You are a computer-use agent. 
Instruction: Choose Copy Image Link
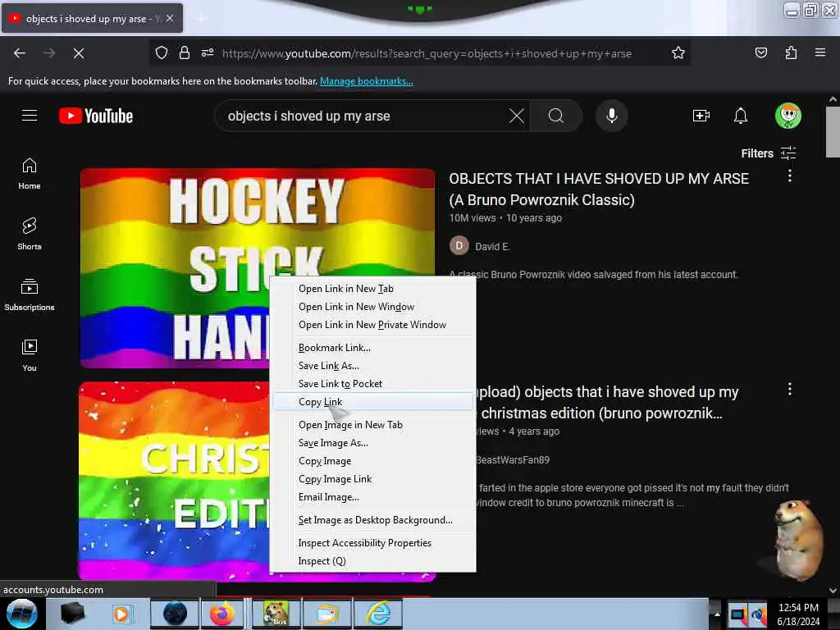click(x=373, y=479)
